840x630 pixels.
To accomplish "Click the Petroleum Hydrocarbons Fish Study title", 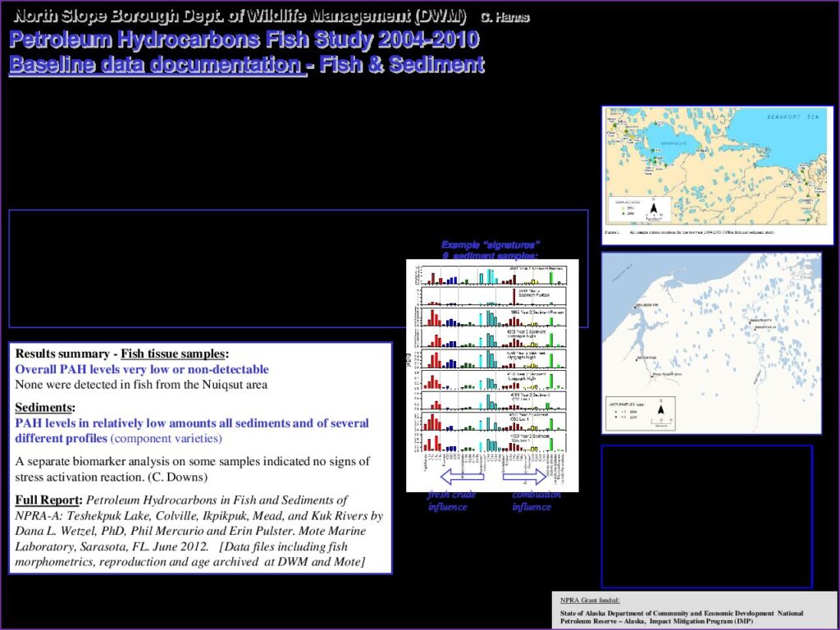I will tap(244, 40).
